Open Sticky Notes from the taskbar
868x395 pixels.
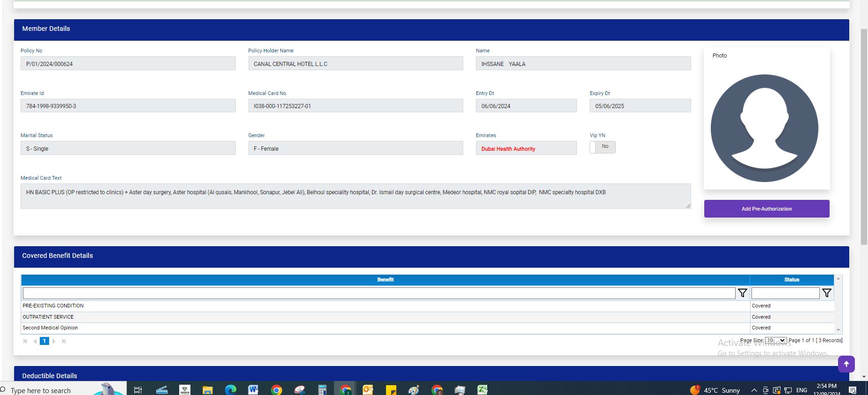(391, 390)
